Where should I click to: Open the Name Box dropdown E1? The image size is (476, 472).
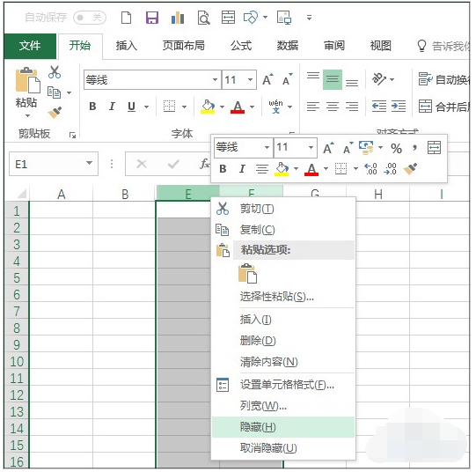(x=89, y=163)
